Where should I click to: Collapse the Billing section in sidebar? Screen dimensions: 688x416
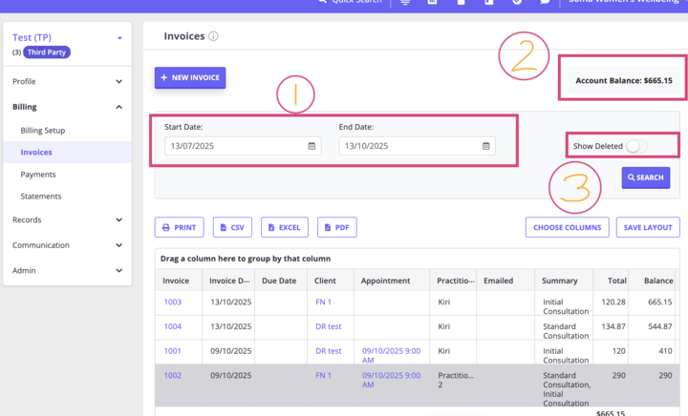pyautogui.click(x=119, y=107)
